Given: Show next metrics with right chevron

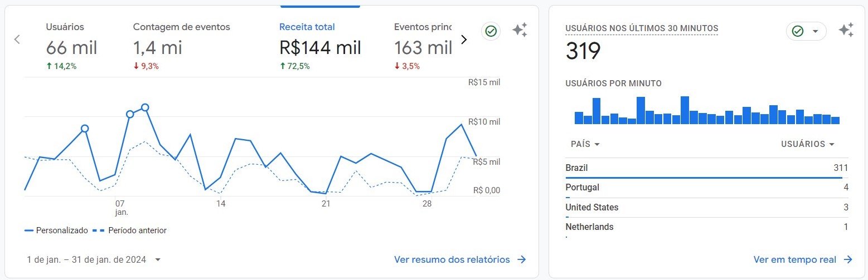Looking at the screenshot, I should [x=464, y=39].
